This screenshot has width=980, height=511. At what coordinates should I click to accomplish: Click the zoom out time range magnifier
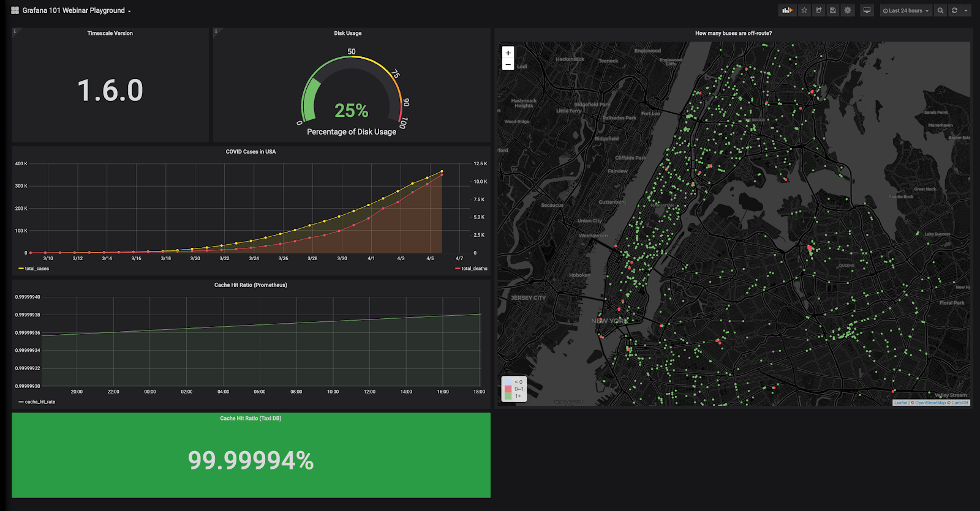coord(940,10)
